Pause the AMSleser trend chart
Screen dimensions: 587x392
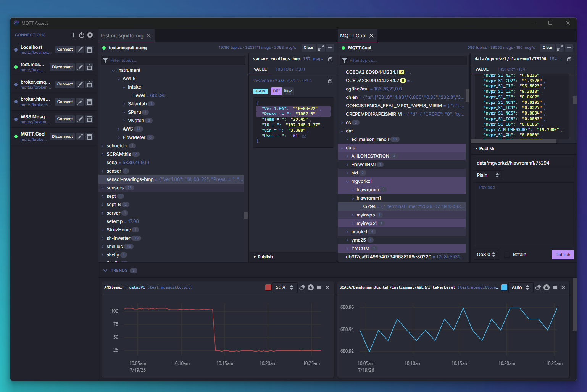click(319, 287)
